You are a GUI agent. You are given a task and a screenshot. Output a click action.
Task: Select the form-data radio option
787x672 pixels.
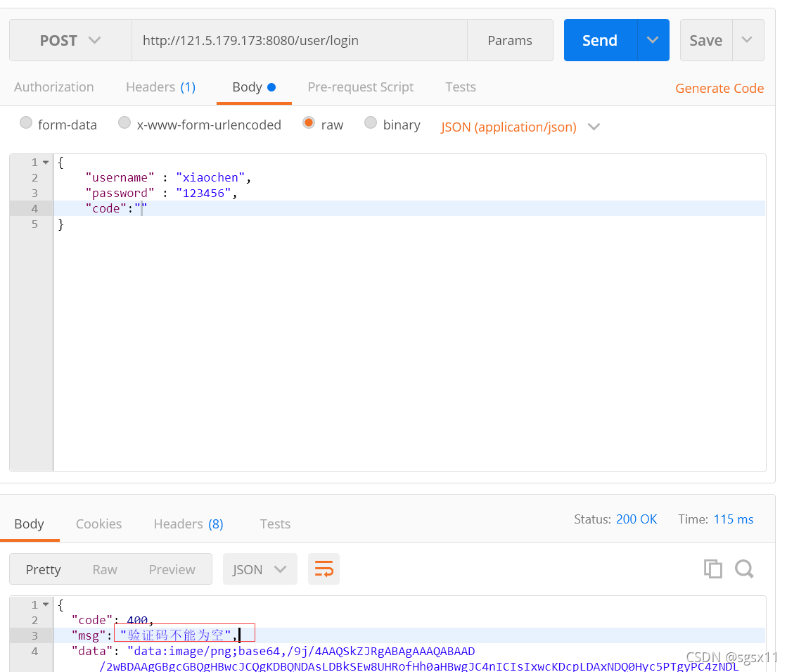point(26,122)
